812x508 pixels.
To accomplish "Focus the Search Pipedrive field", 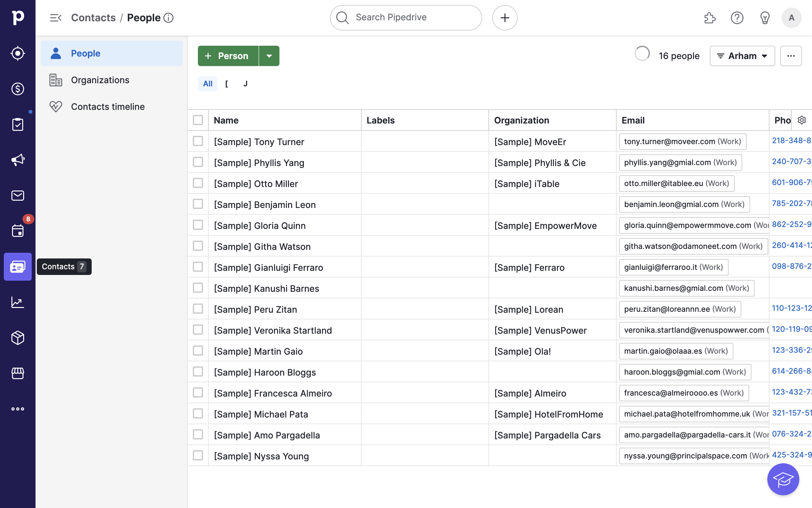I will 406,18.
